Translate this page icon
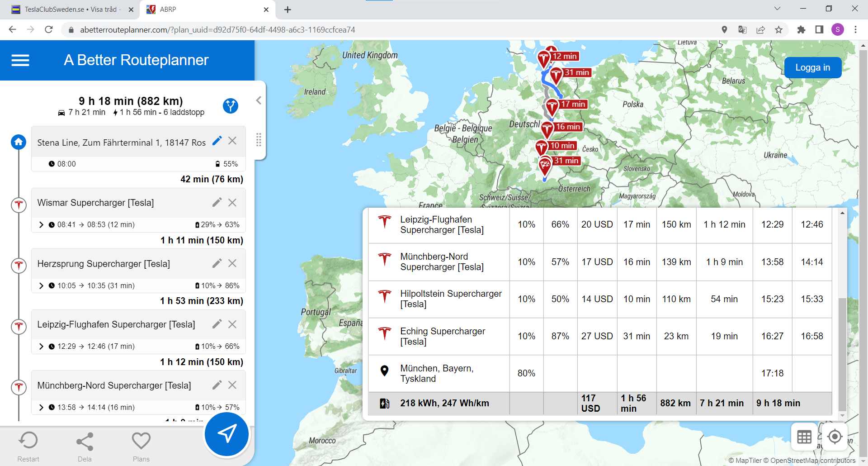Viewport: 868px width, 466px height. click(x=742, y=29)
